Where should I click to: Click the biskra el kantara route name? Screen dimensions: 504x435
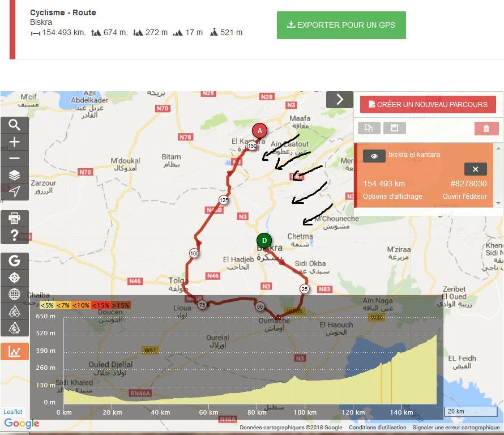414,154
